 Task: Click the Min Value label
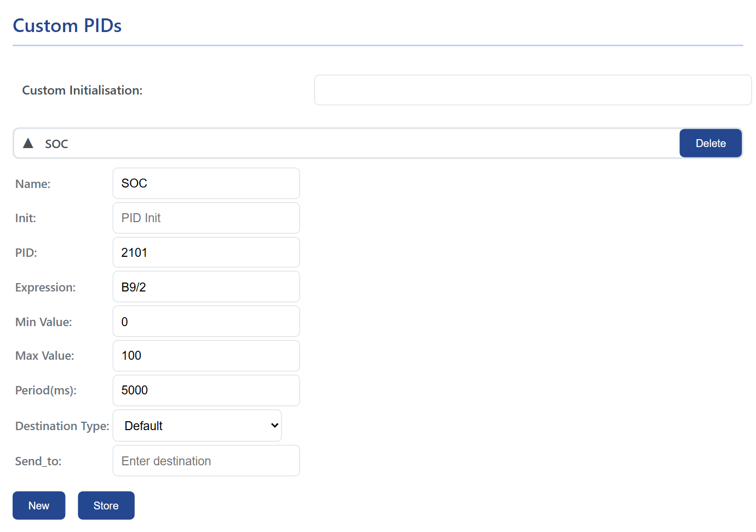pos(44,322)
